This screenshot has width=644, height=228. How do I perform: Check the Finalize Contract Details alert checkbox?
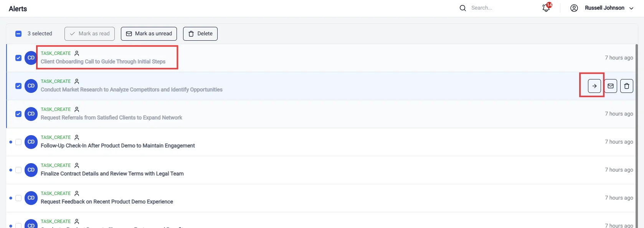(18, 170)
